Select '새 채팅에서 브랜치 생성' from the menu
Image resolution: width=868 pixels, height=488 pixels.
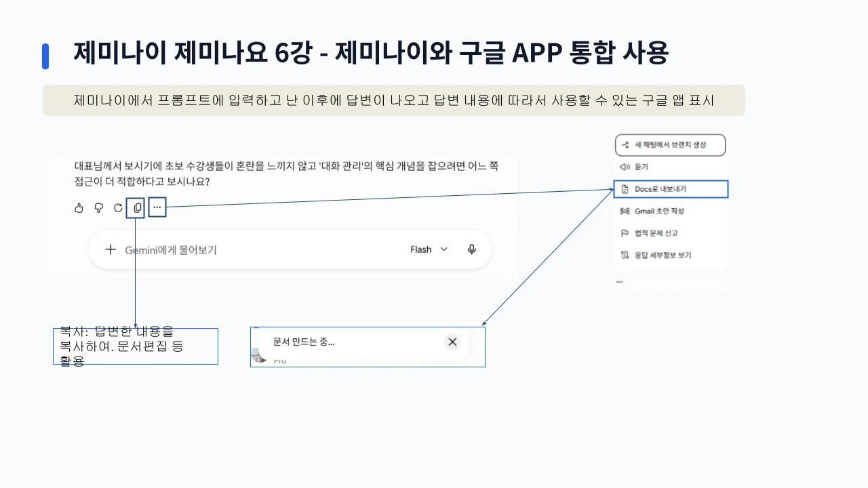pyautogui.click(x=670, y=145)
